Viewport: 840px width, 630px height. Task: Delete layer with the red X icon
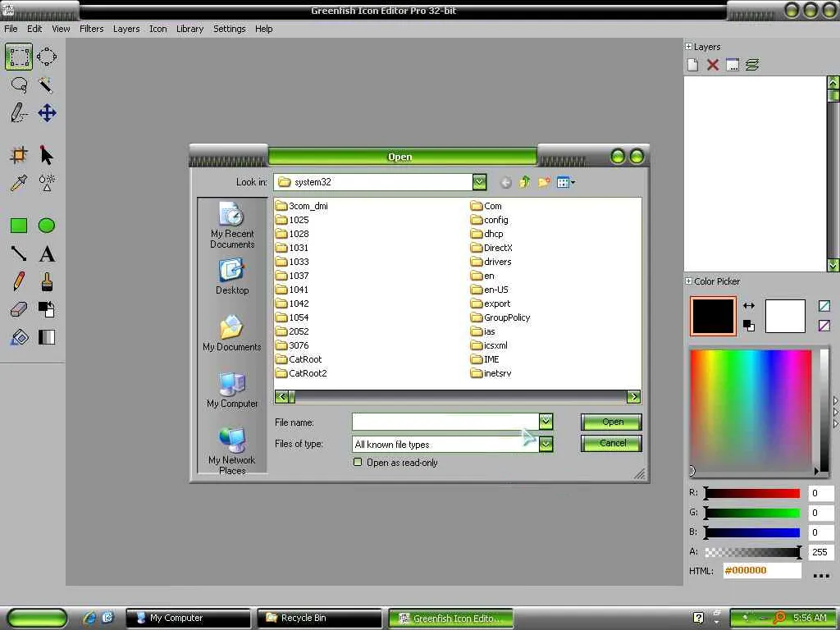pos(713,65)
